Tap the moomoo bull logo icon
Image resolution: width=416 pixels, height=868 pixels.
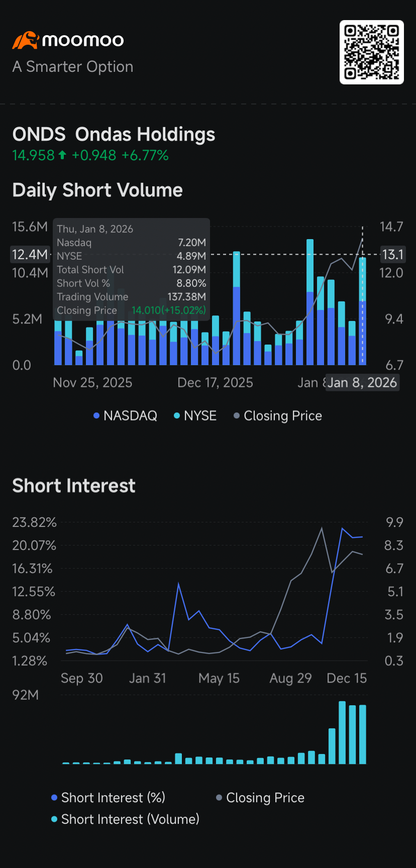click(26, 40)
